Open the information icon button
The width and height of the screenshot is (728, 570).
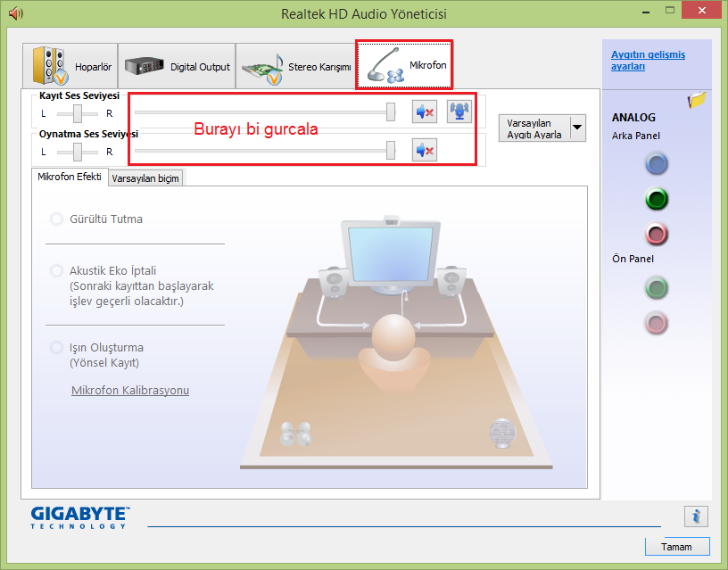point(696,516)
